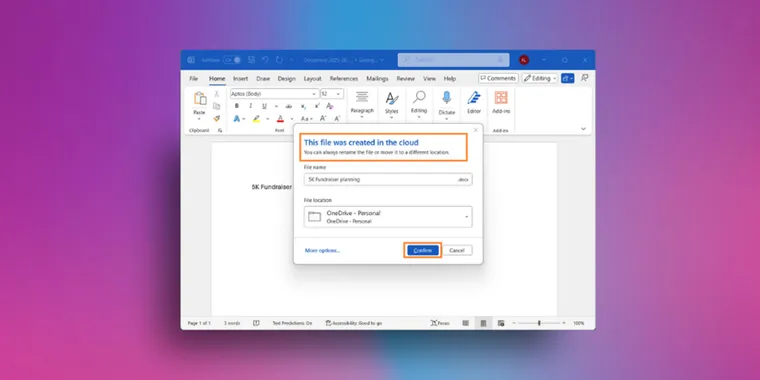Screen dimensions: 760x380
Task: Click the 3 words count
Action: (232, 323)
